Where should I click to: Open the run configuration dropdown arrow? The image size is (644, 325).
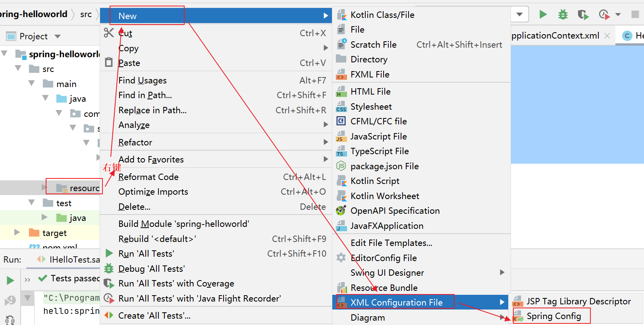(x=519, y=15)
